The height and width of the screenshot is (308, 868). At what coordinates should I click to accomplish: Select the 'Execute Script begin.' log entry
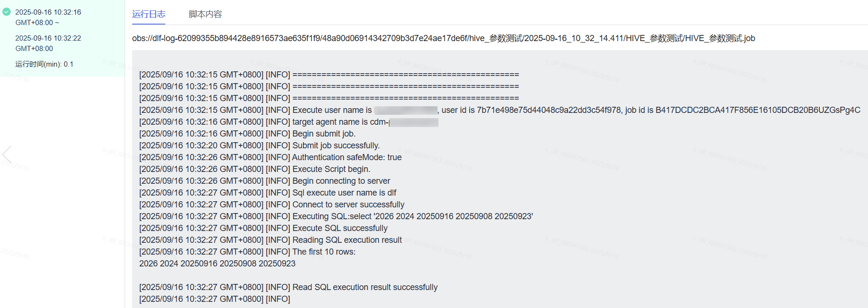pyautogui.click(x=331, y=169)
